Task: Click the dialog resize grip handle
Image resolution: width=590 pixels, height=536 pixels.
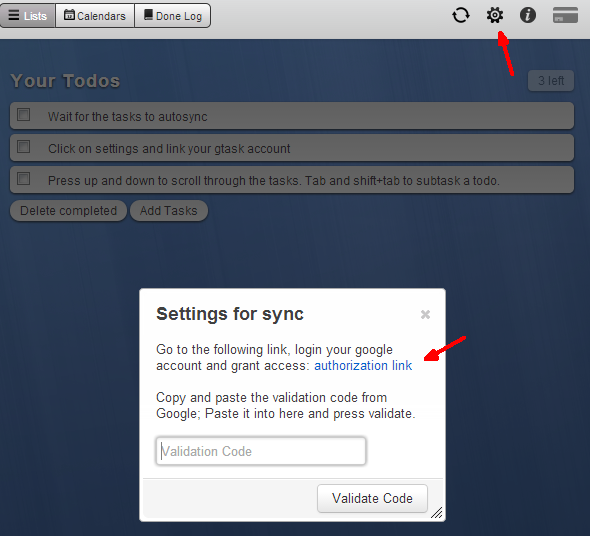Action: (437, 513)
